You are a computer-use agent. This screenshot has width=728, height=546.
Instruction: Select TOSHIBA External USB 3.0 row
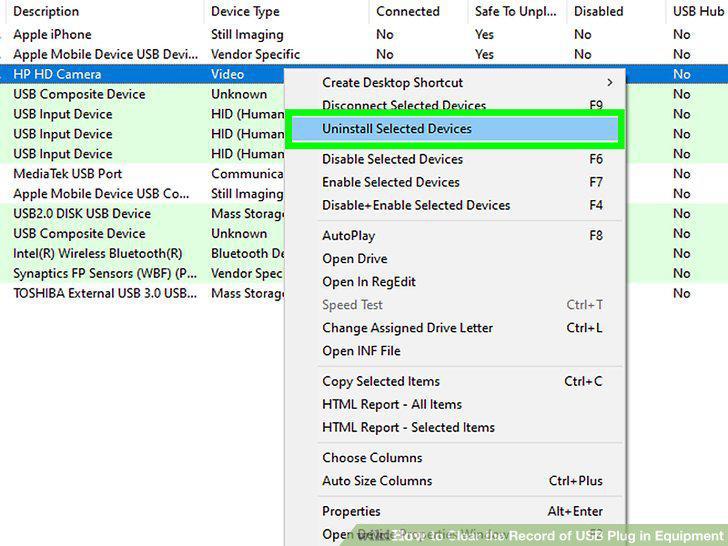pyautogui.click(x=142, y=293)
